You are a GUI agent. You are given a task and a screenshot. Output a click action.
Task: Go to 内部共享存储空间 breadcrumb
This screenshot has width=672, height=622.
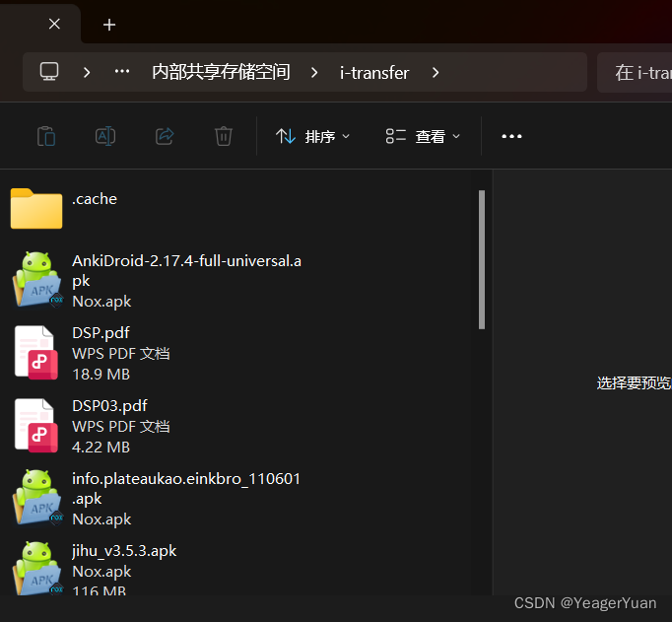(221, 72)
